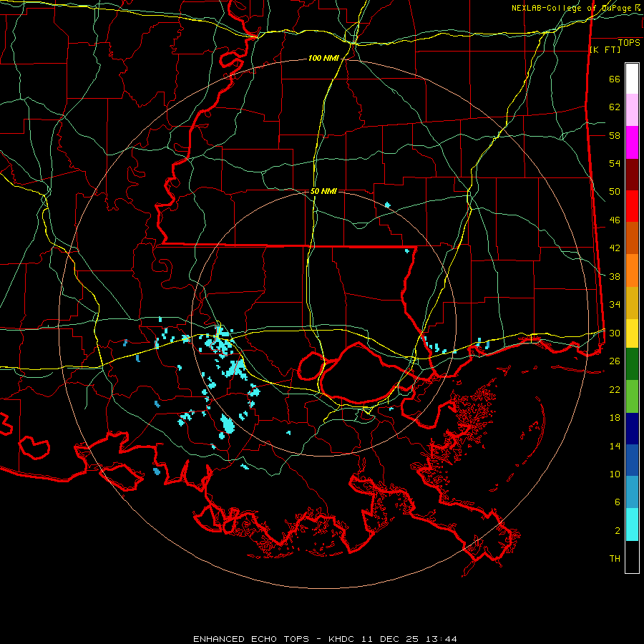Click the orange 38 legend swatch
This screenshot has width=644, height=644.
[x=632, y=270]
